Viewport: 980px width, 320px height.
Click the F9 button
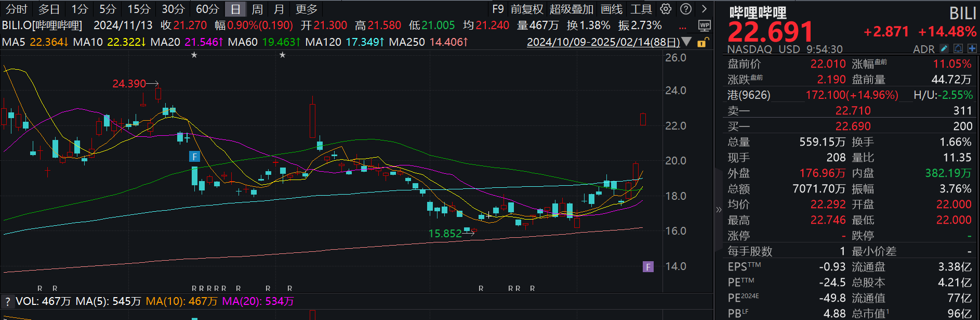(498, 9)
